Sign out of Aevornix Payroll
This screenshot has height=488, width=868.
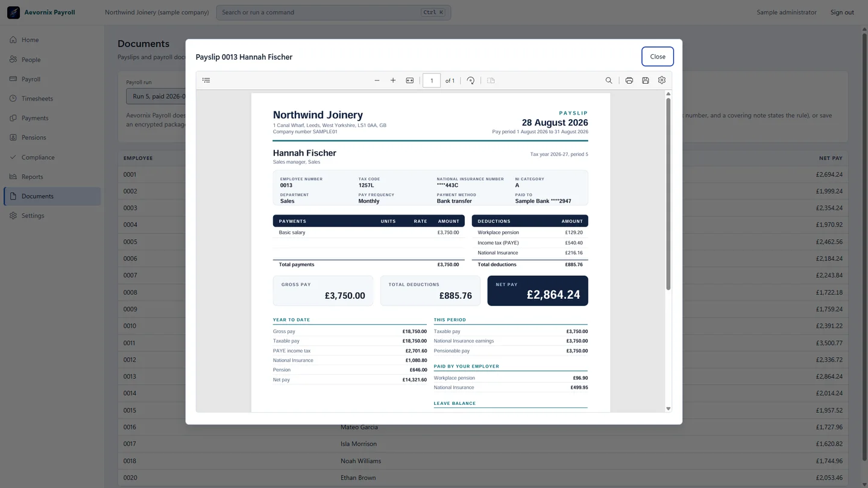842,12
